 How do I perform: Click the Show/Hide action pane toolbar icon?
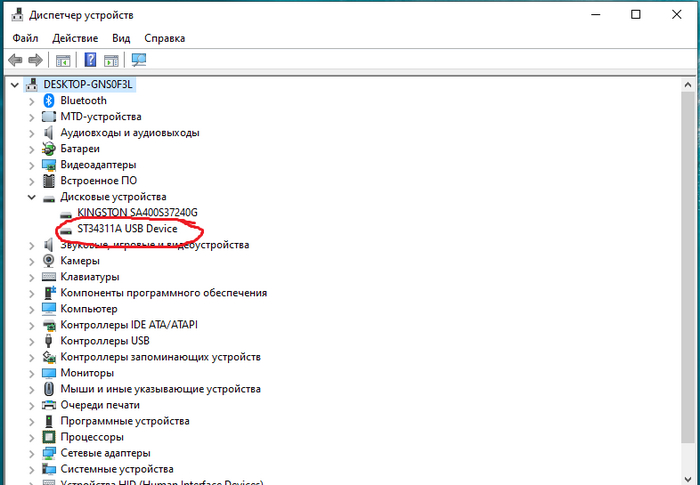(111, 60)
